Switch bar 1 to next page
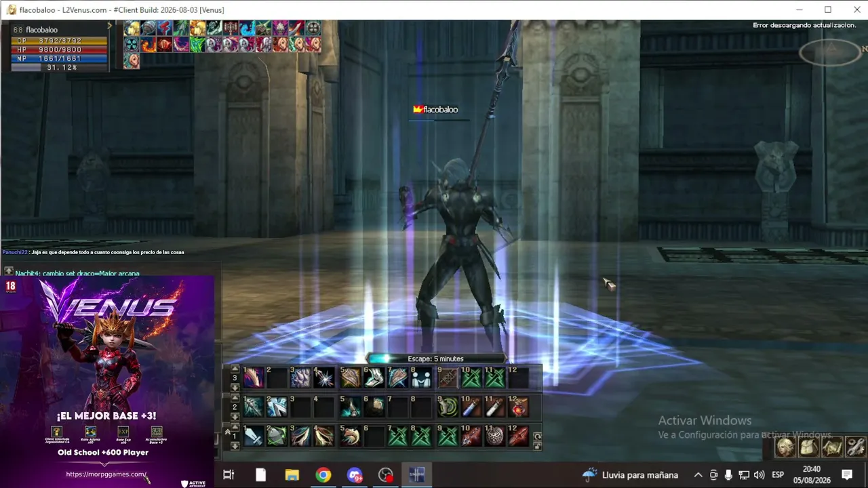 click(235, 445)
